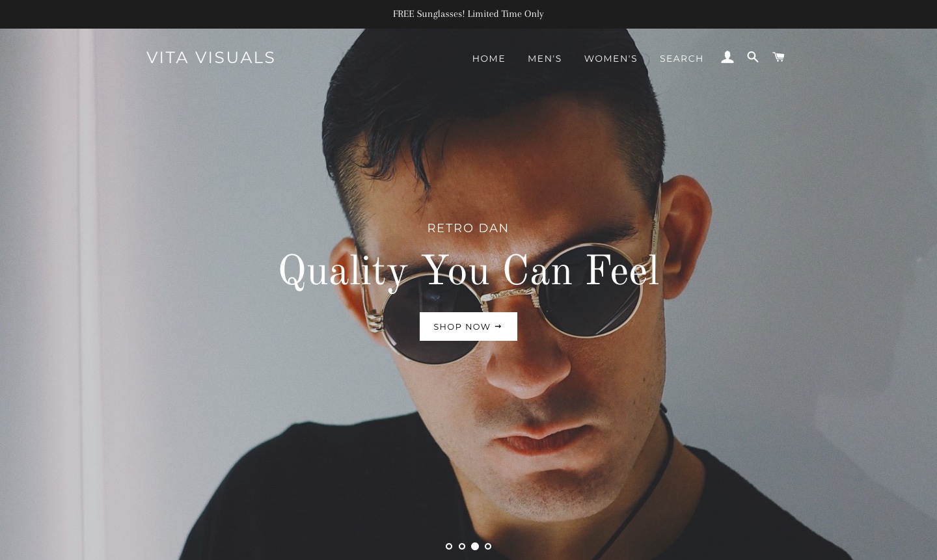
Task: Click the VITA VISUALS logo
Action: tap(211, 57)
